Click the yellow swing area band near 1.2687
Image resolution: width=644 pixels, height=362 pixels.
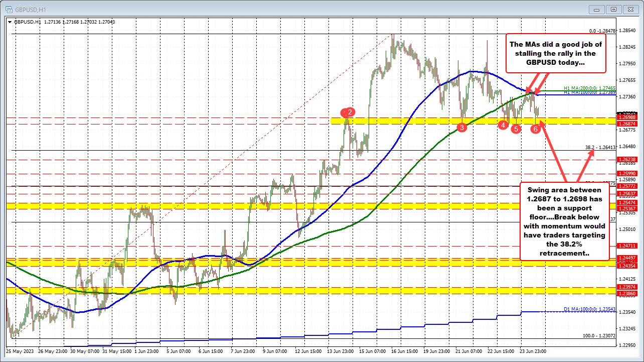426,120
